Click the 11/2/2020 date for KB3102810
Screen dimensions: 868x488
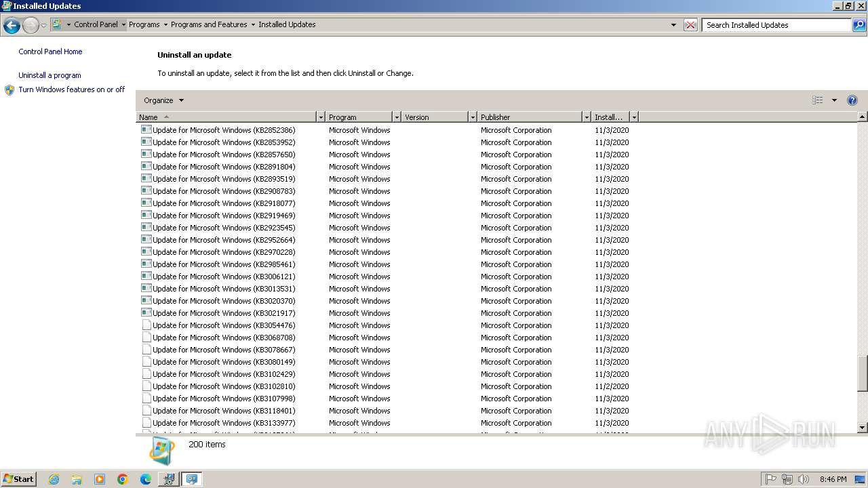pos(612,386)
